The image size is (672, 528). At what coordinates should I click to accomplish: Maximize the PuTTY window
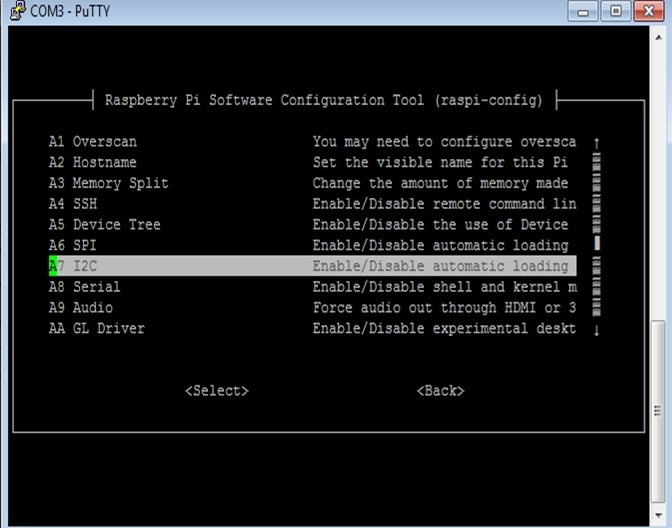[x=616, y=11]
